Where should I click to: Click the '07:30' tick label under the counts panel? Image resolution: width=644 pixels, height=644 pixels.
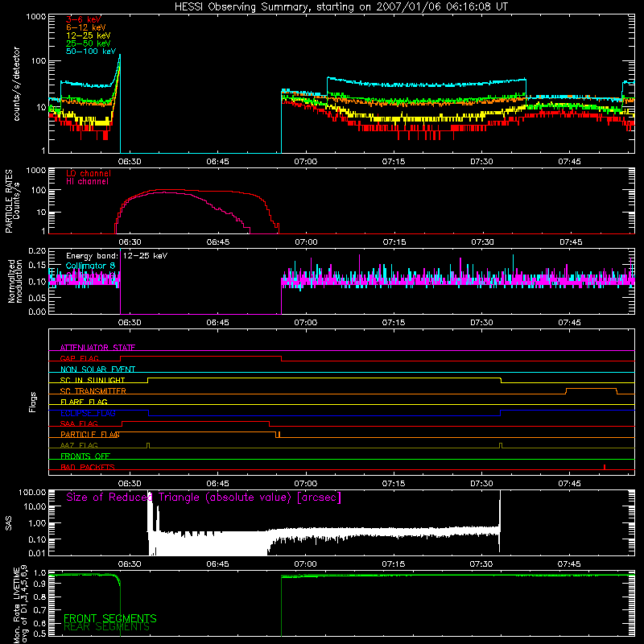point(481,162)
